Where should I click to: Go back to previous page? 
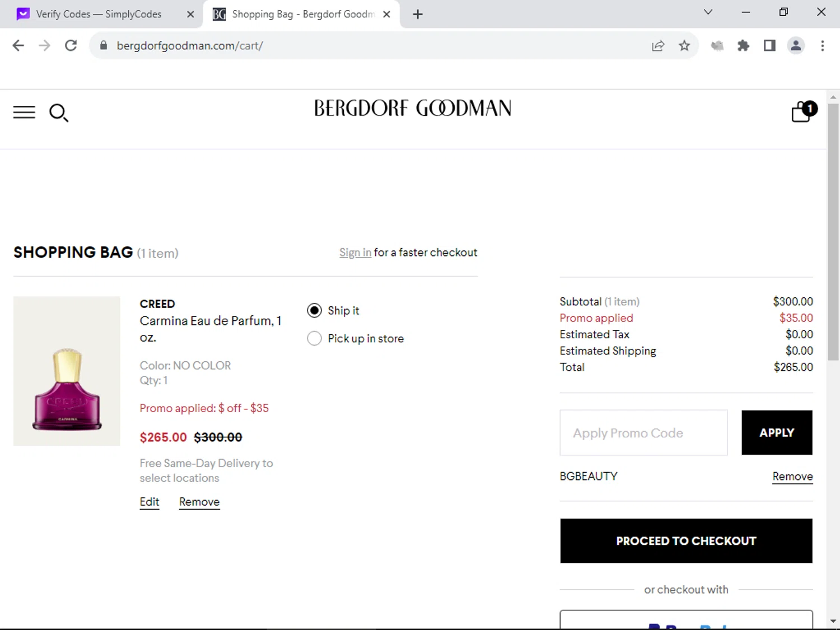click(x=18, y=45)
